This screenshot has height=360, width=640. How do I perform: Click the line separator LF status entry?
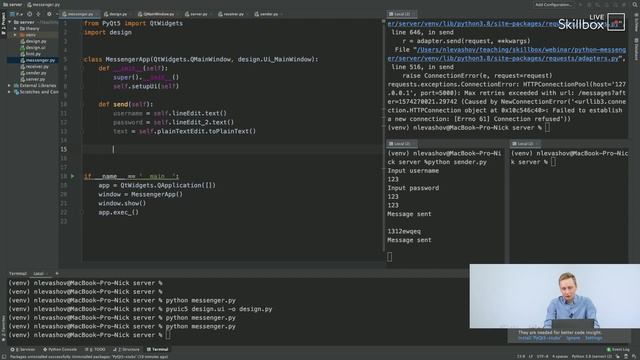[x=531, y=356]
